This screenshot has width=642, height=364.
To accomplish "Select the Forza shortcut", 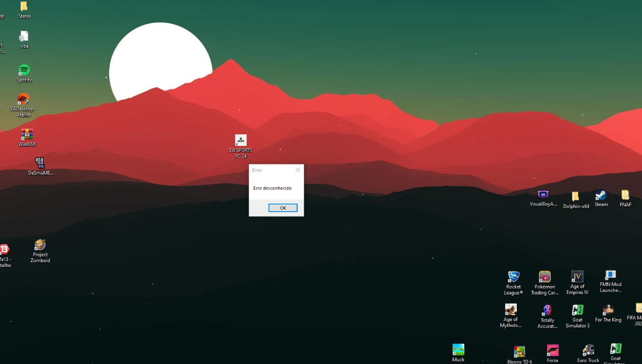I will [553, 351].
